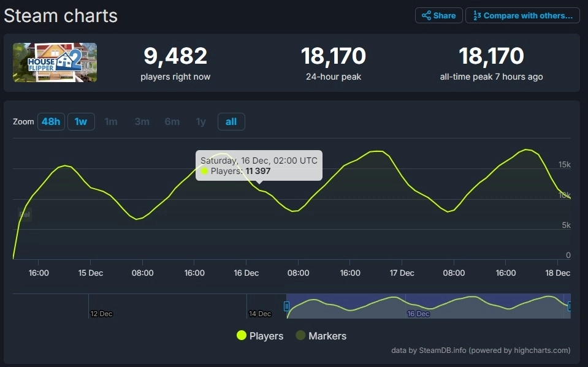Click the 18,170 all-time peak figure
The height and width of the screenshot is (367, 588).
coord(491,56)
